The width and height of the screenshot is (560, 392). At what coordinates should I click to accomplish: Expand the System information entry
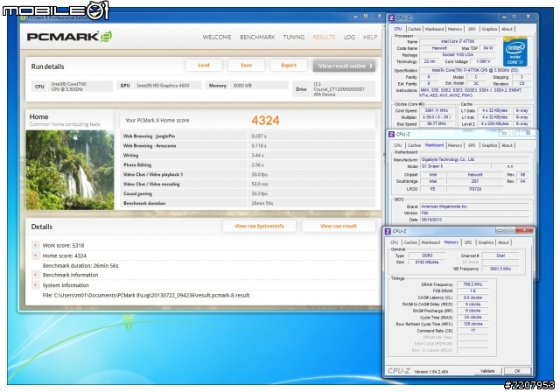pyautogui.click(x=35, y=285)
